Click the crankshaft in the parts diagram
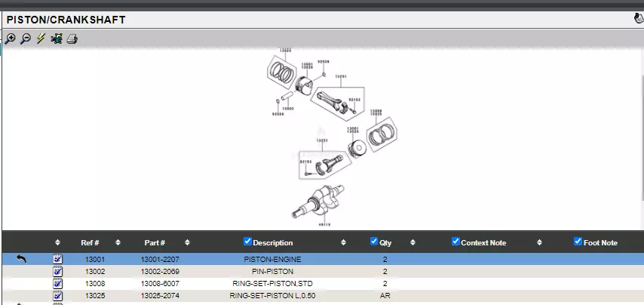Screen dimensions: 644x305 323,202
